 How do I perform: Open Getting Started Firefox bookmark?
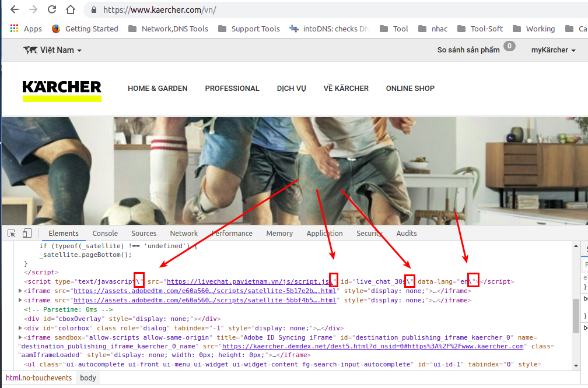(85, 29)
